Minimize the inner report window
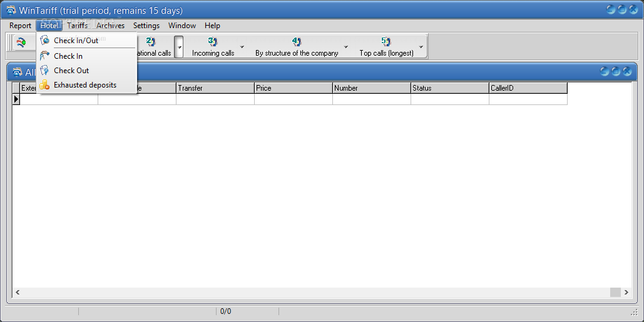Viewport: 644px width, 322px height. click(x=604, y=71)
